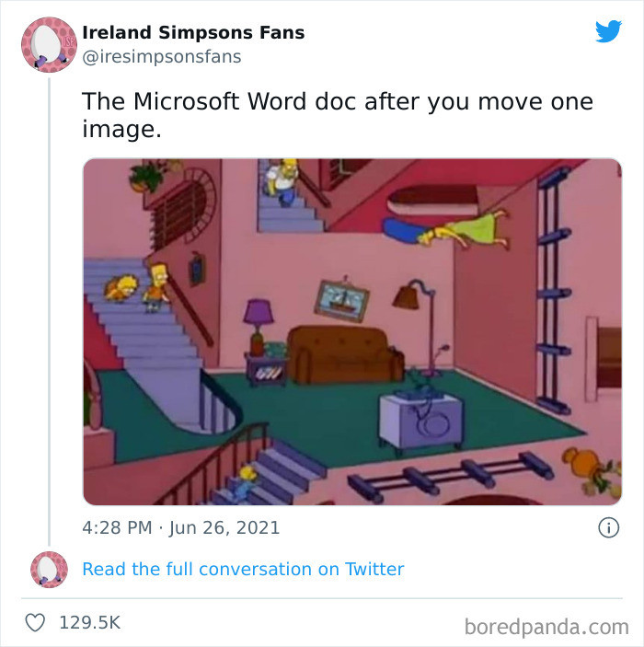This screenshot has width=644, height=647.
Task: Click the boredpanda.com watermark
Action: (546, 627)
